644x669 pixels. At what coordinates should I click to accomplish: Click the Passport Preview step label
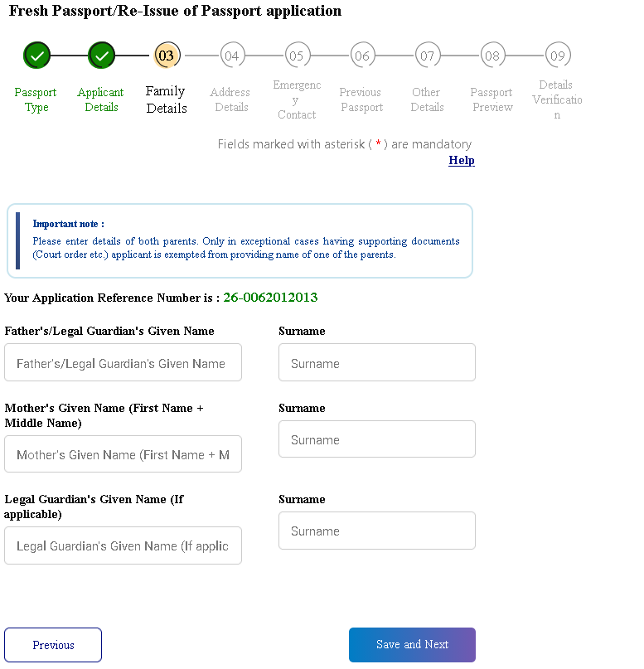(x=492, y=99)
